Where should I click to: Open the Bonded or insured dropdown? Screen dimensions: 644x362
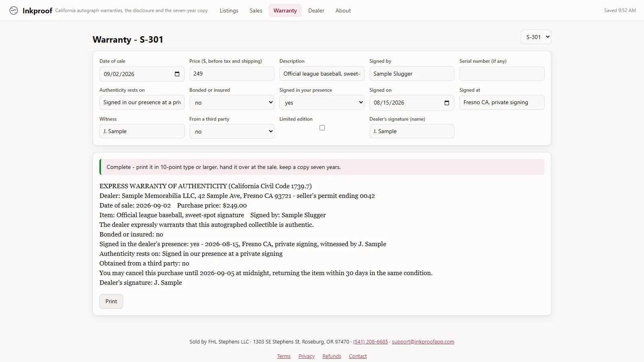(x=232, y=103)
